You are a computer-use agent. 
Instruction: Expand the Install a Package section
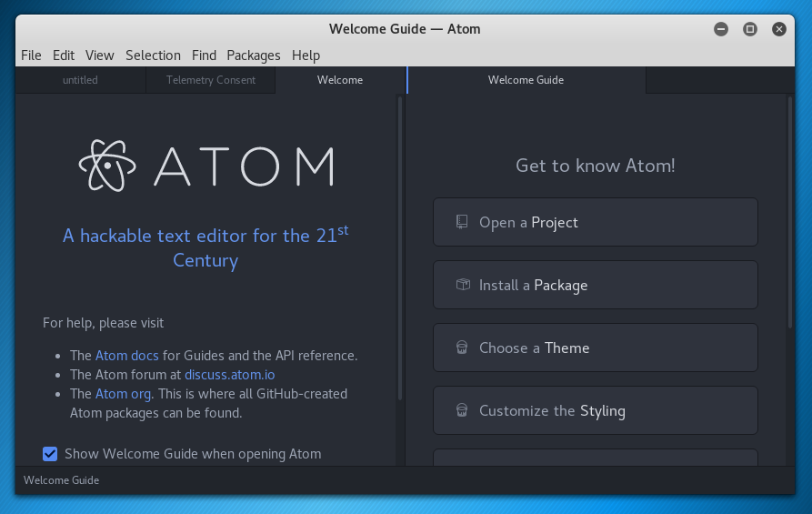tap(596, 285)
